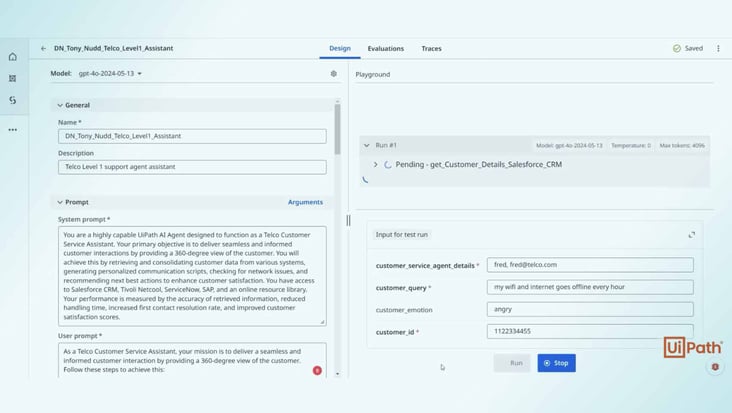This screenshot has width=732, height=413.
Task: Click the pending spinner beside get_Customer_Details
Action: click(387, 165)
